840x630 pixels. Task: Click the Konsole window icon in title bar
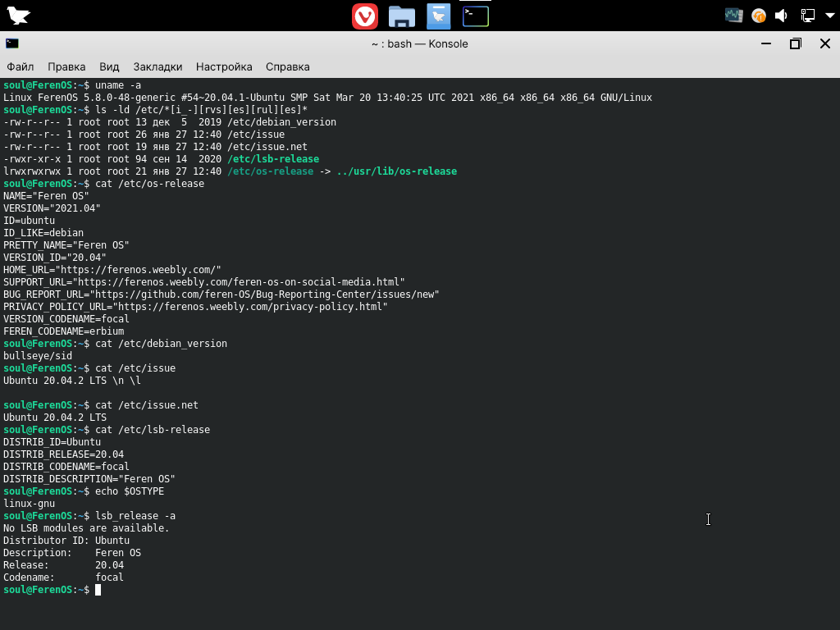11,43
